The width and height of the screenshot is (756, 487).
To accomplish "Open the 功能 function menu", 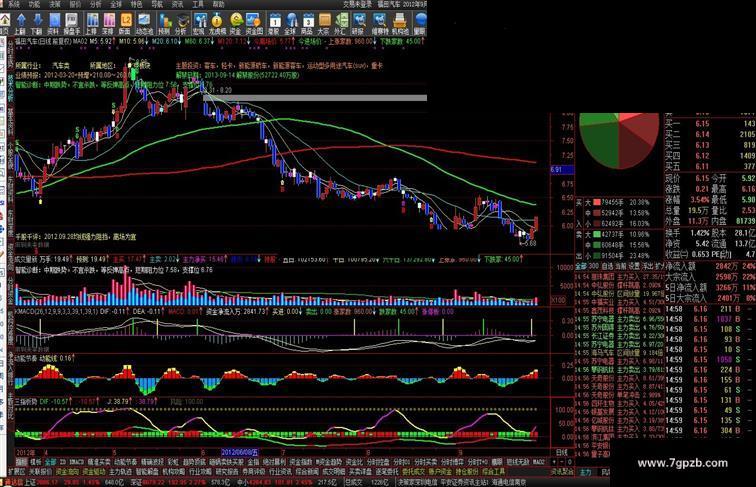I will pyautogui.click(x=34, y=4).
